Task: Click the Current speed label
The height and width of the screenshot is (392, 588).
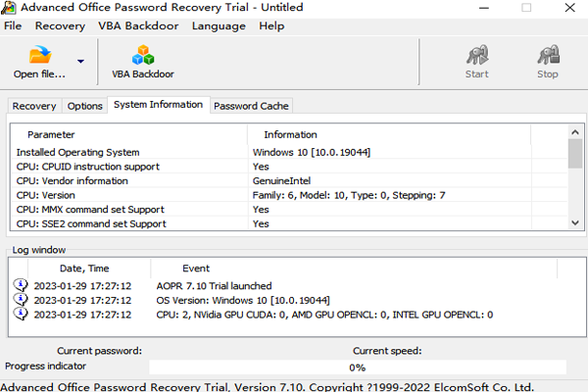Action: tap(387, 351)
